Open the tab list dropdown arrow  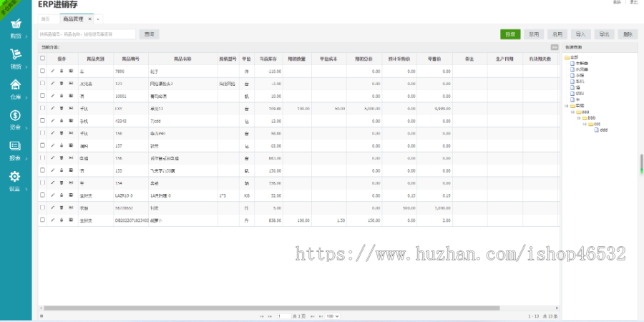click(99, 19)
